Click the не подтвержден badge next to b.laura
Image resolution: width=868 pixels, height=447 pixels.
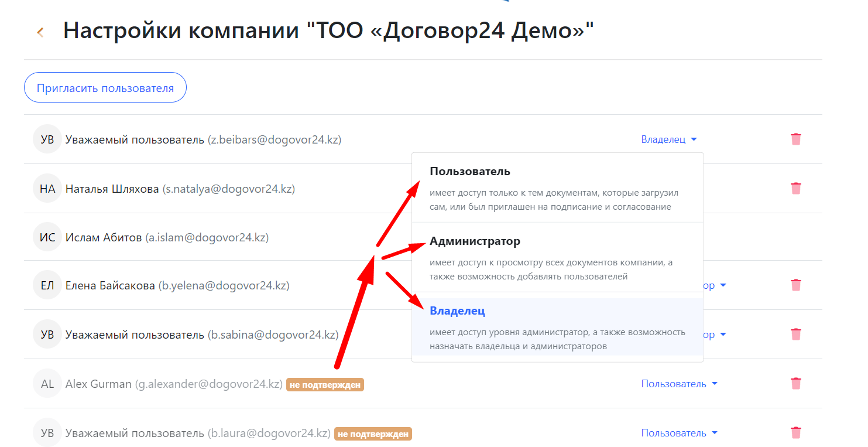click(x=373, y=434)
